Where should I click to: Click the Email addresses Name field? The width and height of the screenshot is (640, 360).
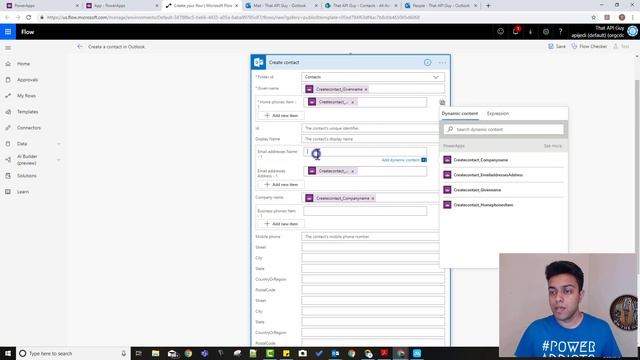(365, 152)
